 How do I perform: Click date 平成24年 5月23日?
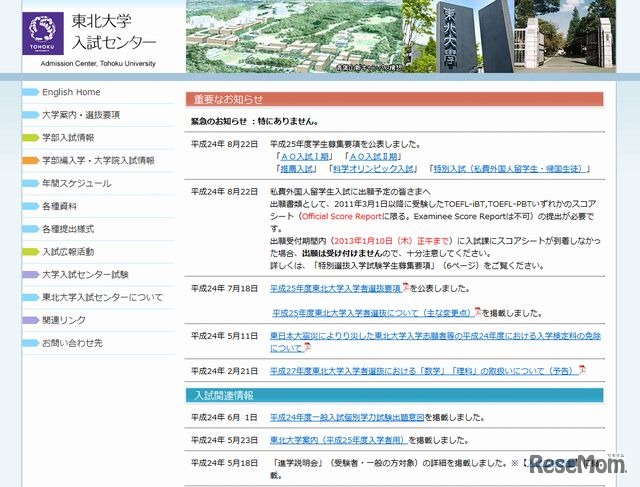pyautogui.click(x=224, y=440)
